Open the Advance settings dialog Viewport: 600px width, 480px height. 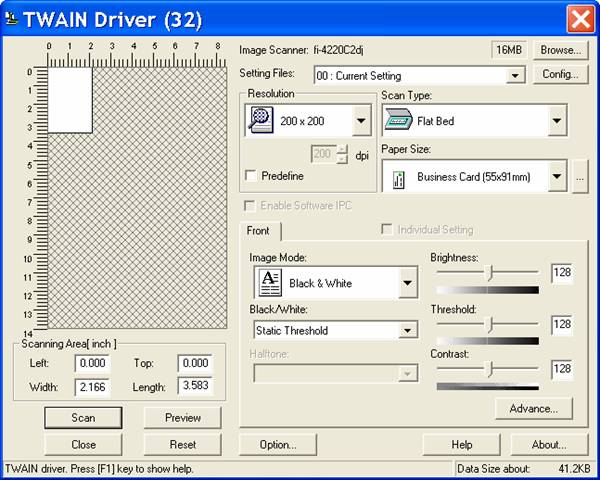(x=533, y=408)
